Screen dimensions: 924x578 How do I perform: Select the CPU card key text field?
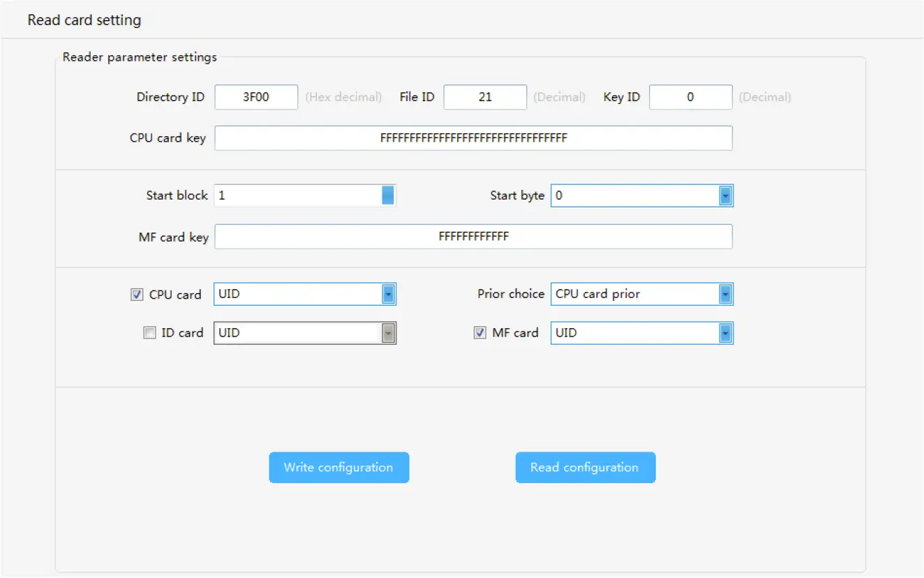(473, 138)
